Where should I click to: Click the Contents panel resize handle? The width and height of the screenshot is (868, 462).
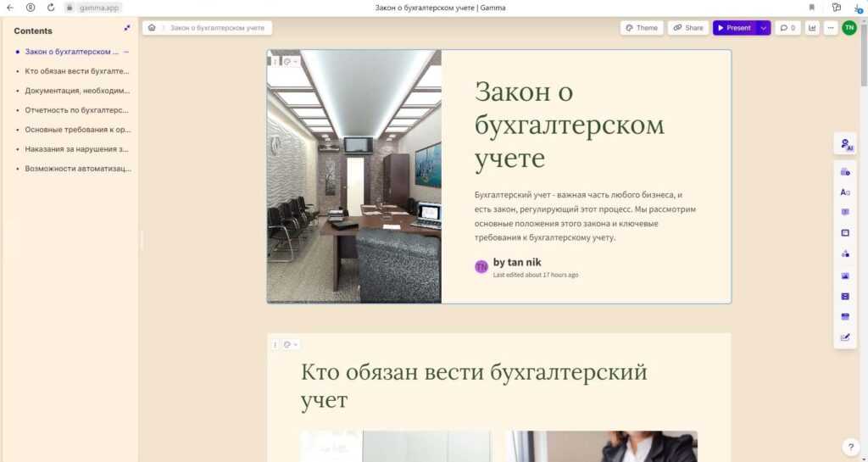pos(142,241)
